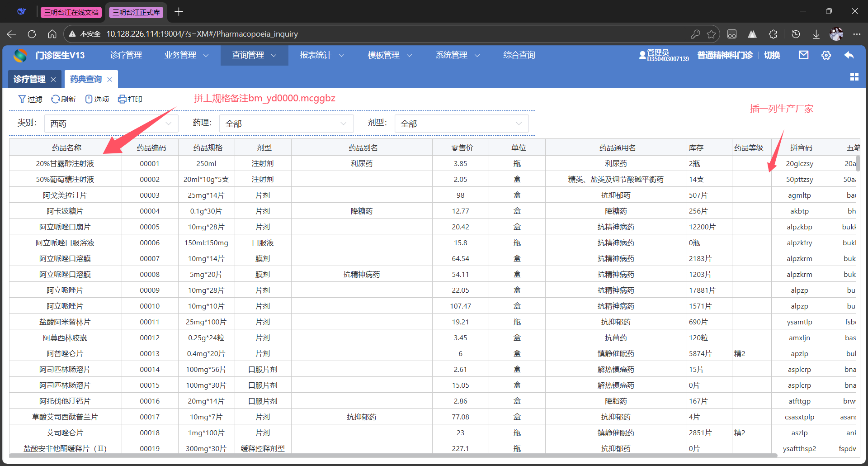This screenshot has height=466, width=868.
Task: Open settings gear in app header
Action: (826, 55)
